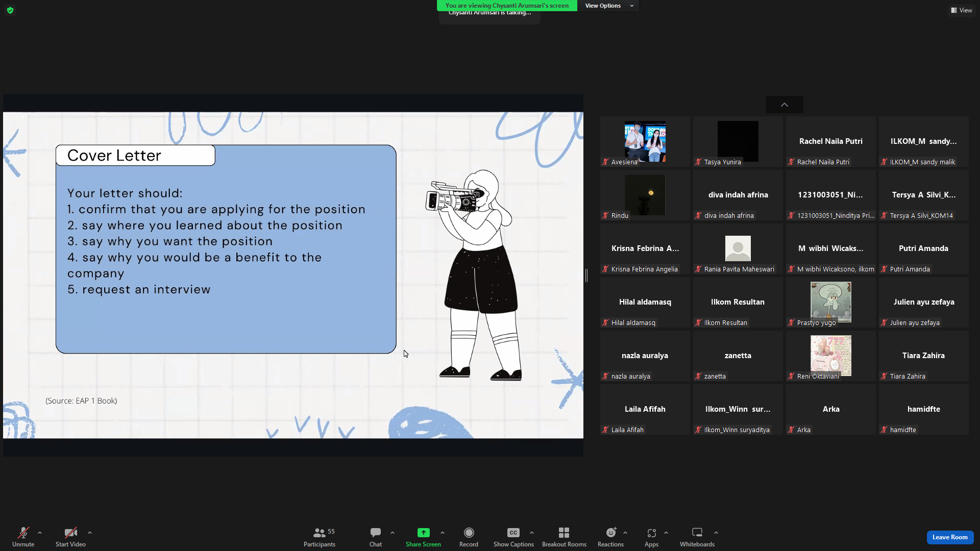Select M wibhi Wicaksono's tile

tap(831, 248)
